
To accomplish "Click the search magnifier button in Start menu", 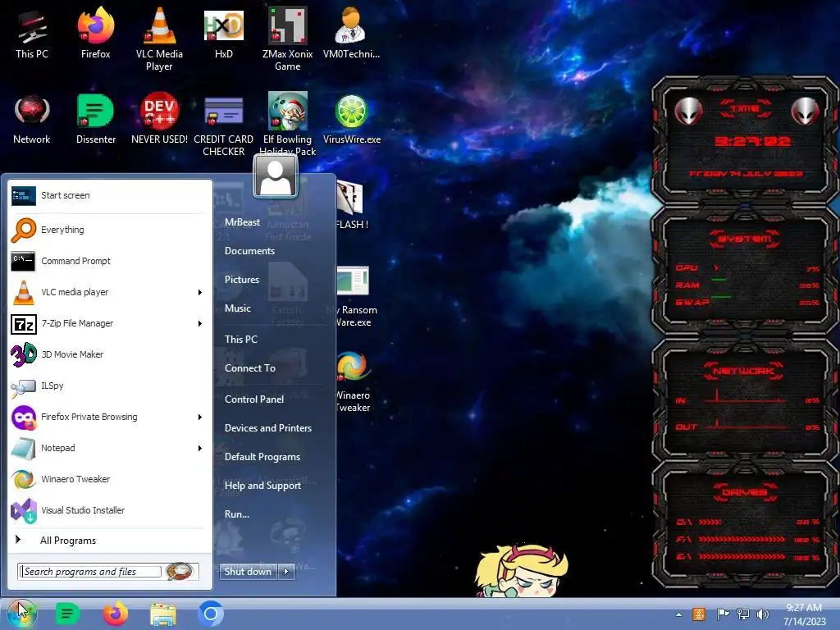I will click(180, 572).
